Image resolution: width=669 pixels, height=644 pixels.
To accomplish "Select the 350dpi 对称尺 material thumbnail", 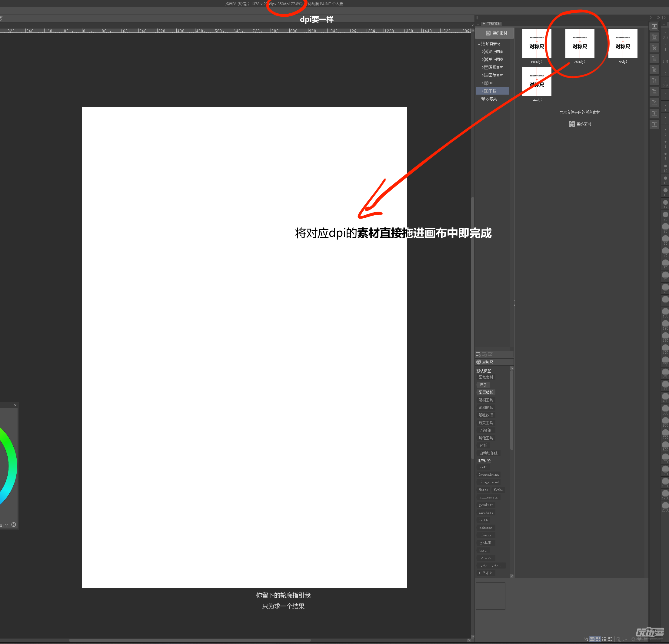I will [580, 43].
